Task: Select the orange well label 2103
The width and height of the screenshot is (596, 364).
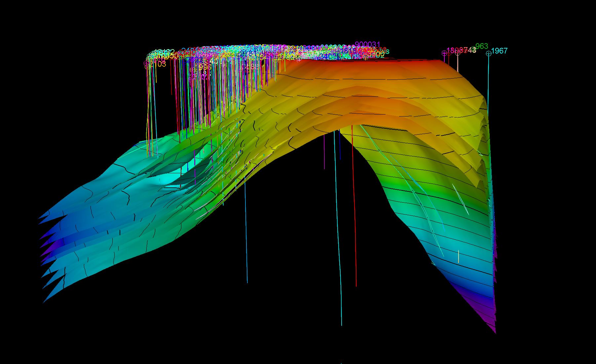Action: [159, 64]
